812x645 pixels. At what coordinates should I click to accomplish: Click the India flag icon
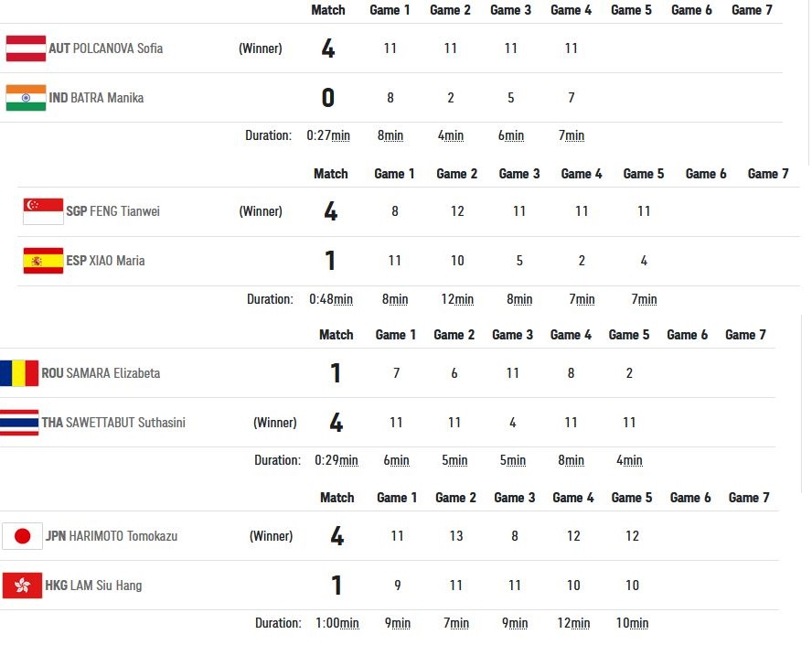[26, 98]
